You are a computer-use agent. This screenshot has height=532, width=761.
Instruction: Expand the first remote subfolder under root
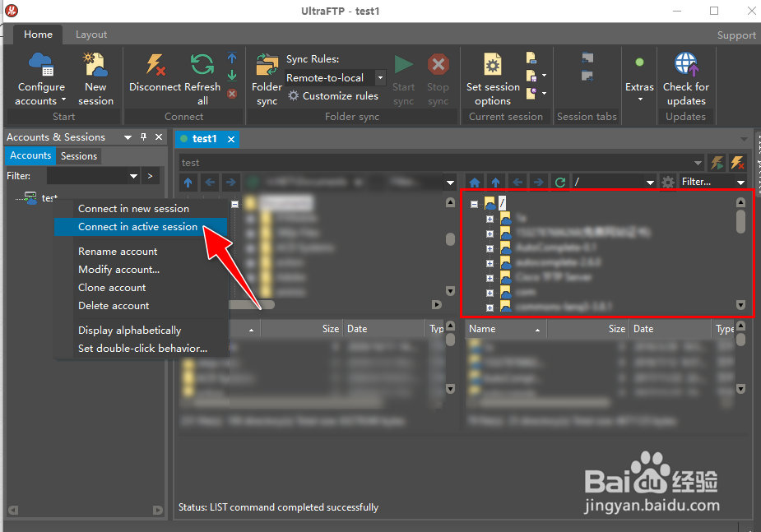point(490,220)
